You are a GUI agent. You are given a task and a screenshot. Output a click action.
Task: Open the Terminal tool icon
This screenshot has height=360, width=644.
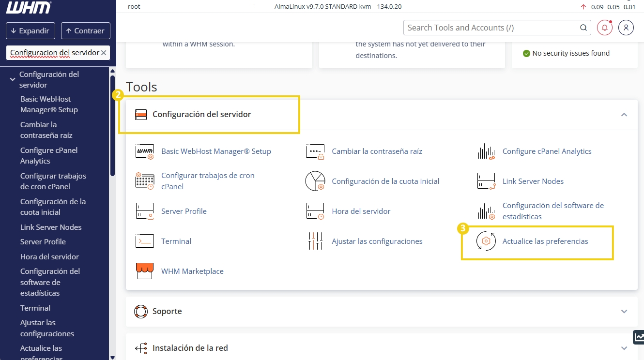[x=144, y=241]
